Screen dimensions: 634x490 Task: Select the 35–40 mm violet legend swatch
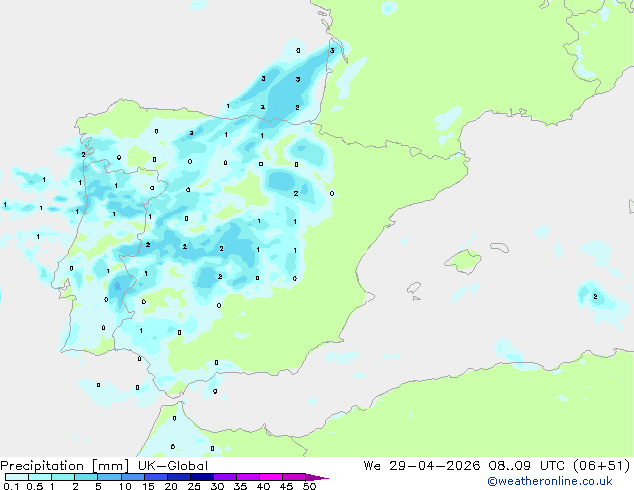(x=248, y=477)
